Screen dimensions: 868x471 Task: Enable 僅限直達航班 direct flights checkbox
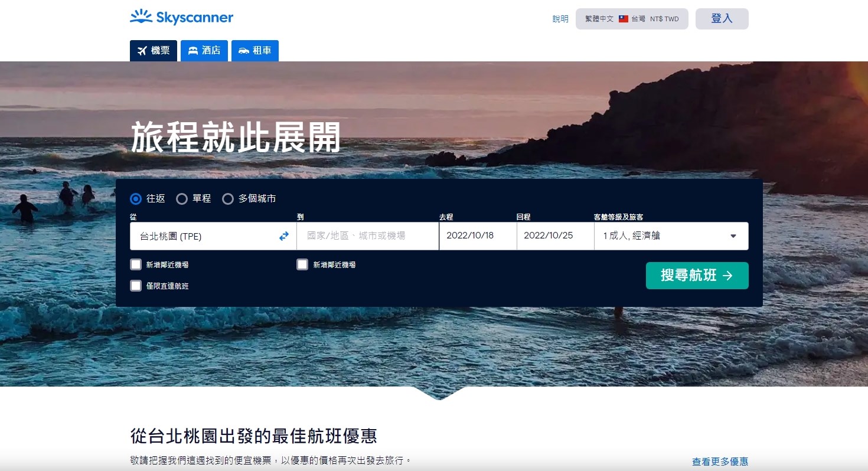[x=136, y=286]
